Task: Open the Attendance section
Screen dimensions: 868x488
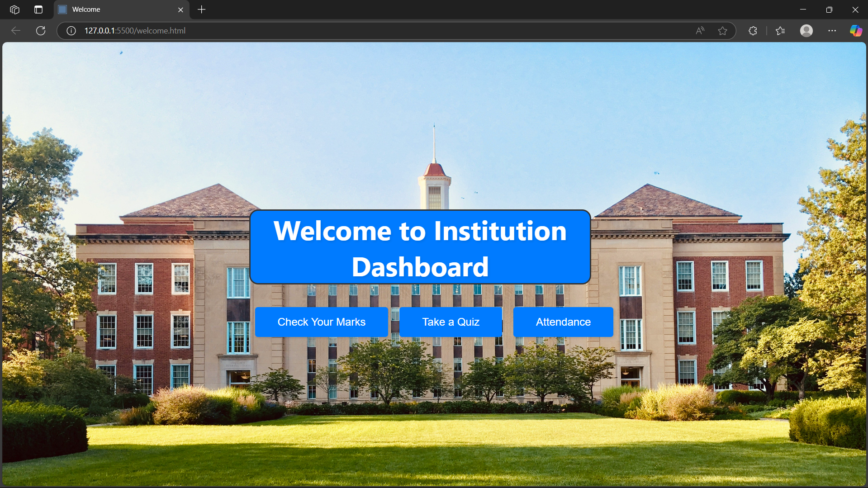Action: tap(563, 322)
